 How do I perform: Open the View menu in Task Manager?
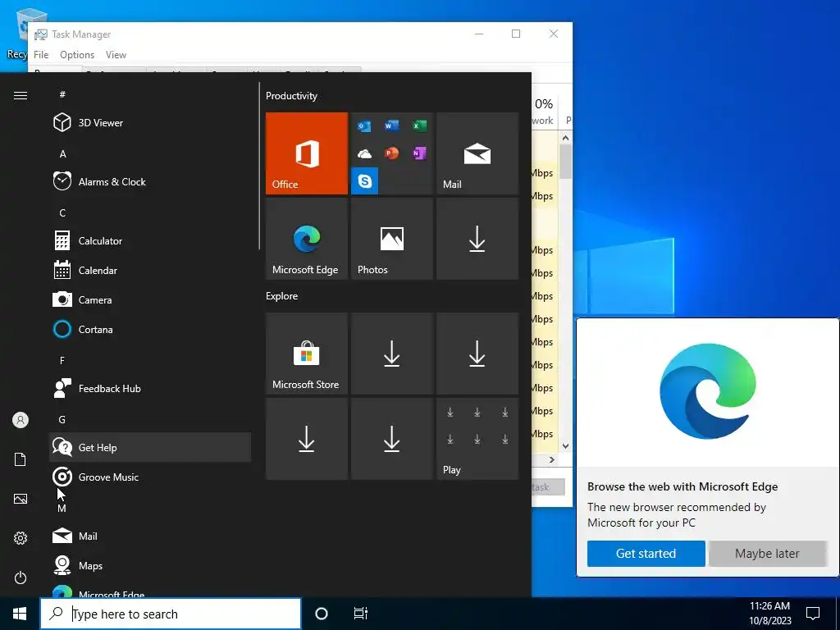click(116, 55)
